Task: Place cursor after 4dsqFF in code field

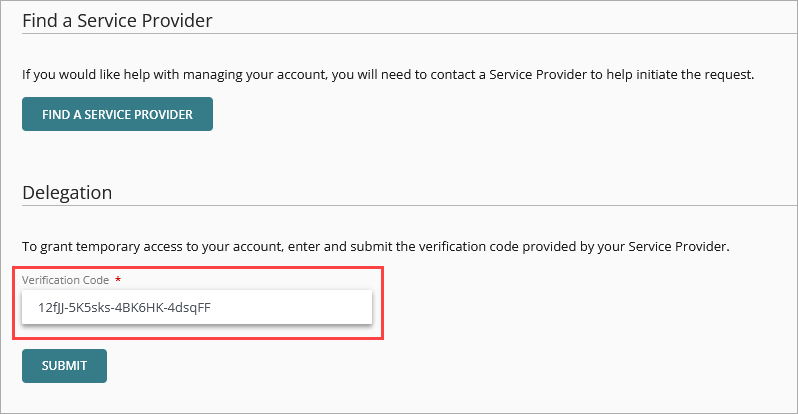Action: (212, 307)
